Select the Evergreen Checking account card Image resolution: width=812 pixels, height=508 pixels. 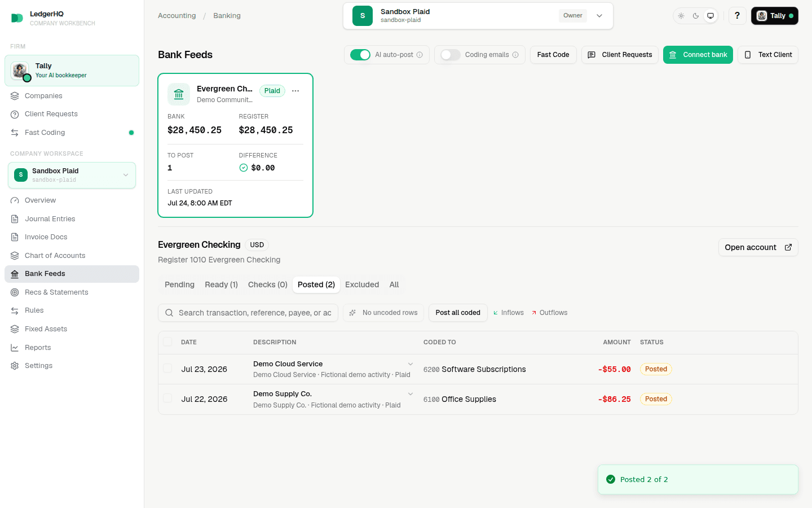[x=235, y=145]
